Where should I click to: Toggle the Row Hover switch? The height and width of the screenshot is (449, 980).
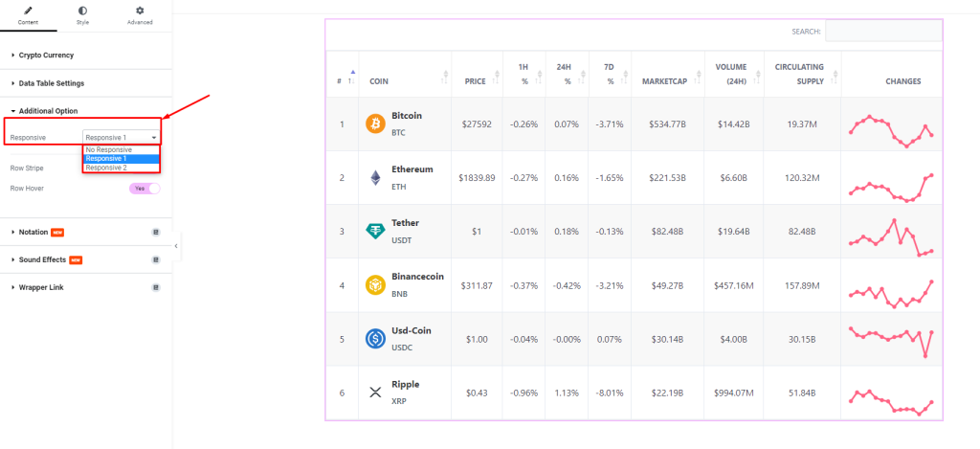point(145,189)
